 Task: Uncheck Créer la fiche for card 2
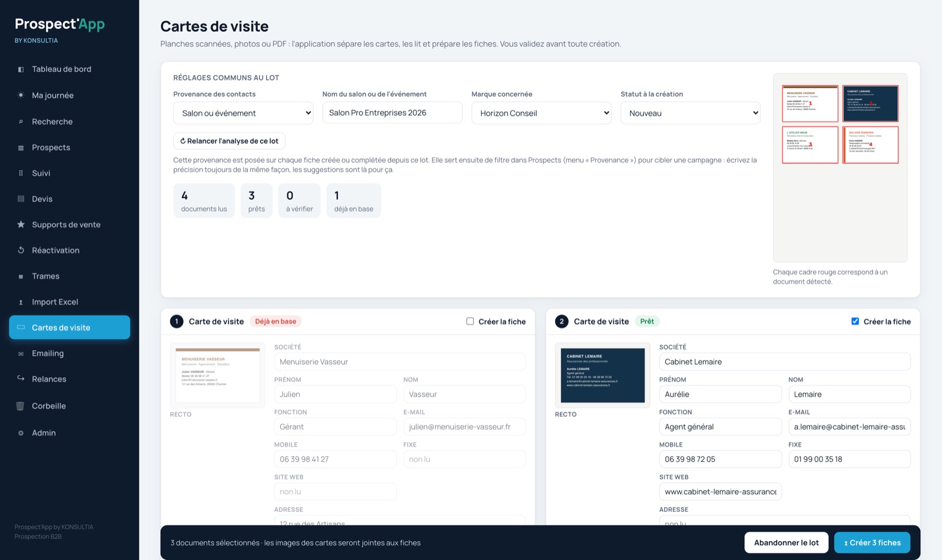855,321
